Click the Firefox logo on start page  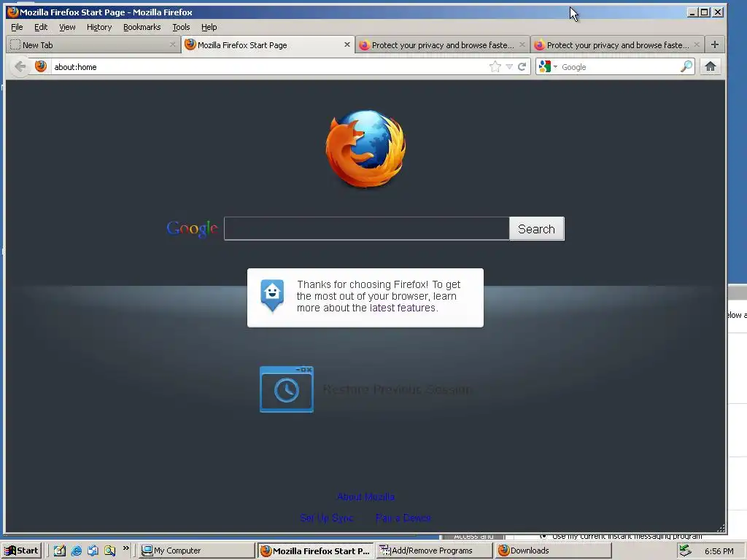pos(366,149)
